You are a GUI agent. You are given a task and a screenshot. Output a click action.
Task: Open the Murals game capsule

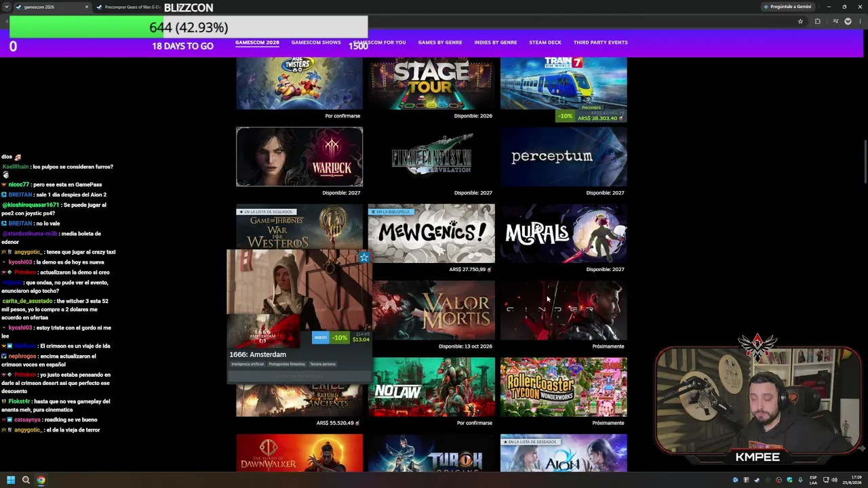pos(564,233)
